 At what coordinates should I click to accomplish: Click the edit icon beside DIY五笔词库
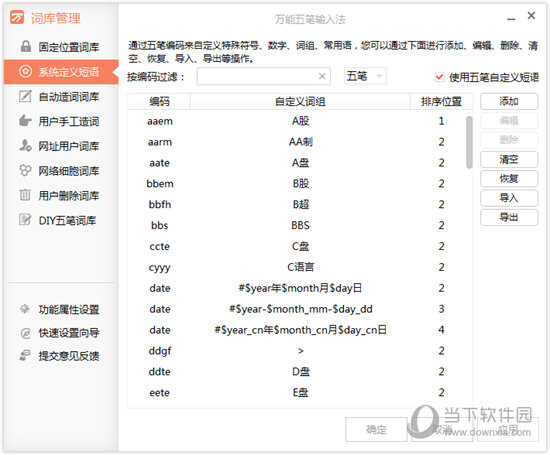25,220
